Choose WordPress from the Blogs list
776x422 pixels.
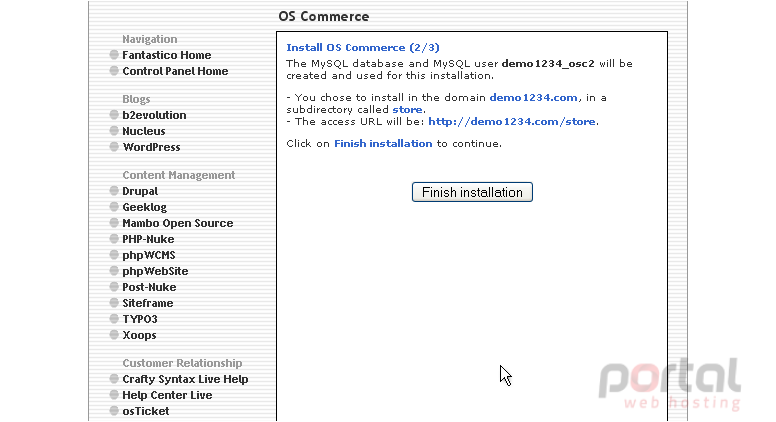pos(151,147)
